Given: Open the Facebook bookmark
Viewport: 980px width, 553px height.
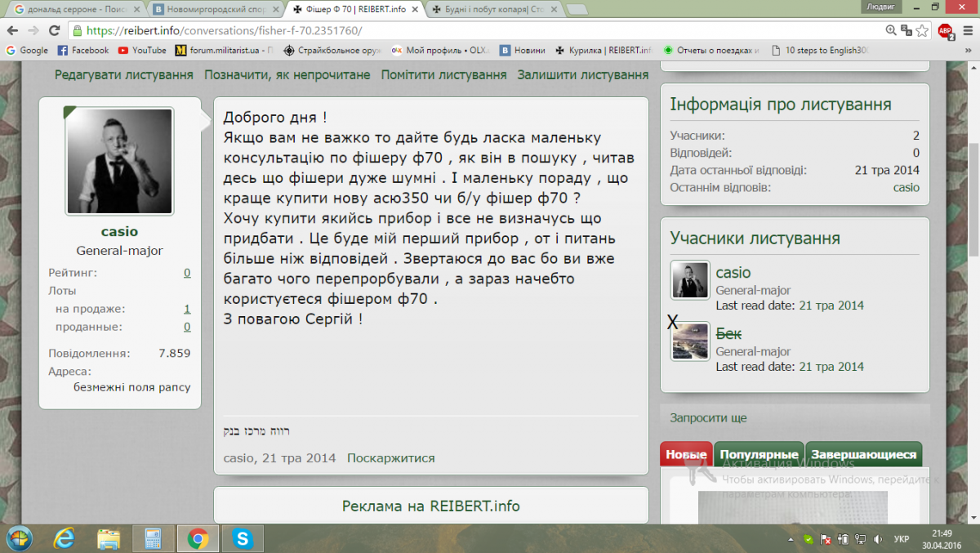Looking at the screenshot, I should click(83, 50).
